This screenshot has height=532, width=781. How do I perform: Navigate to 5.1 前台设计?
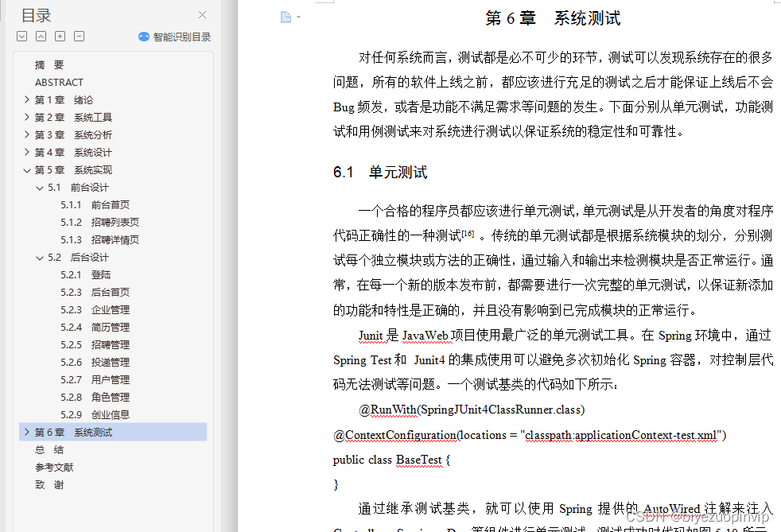[78, 188]
